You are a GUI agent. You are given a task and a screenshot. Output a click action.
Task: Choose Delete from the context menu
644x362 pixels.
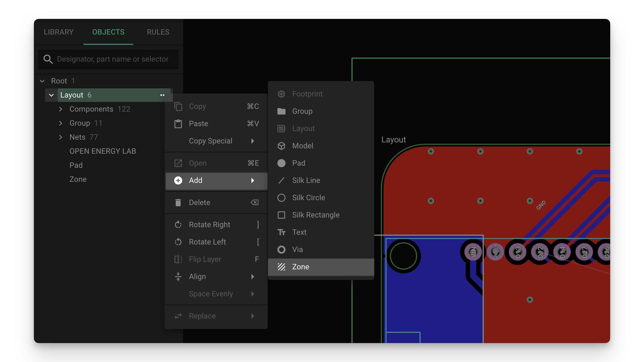click(216, 203)
